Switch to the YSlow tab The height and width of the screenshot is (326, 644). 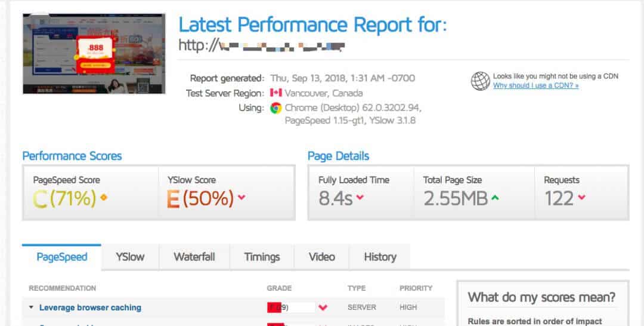click(130, 257)
